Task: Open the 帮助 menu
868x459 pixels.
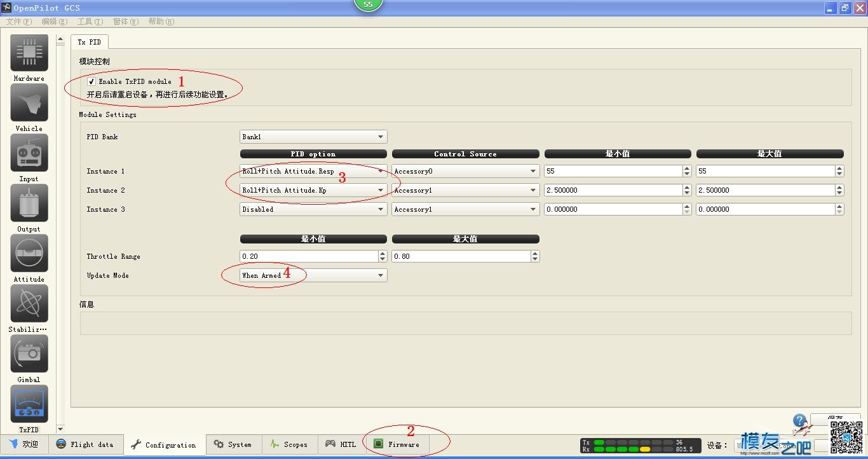Action: coord(161,22)
